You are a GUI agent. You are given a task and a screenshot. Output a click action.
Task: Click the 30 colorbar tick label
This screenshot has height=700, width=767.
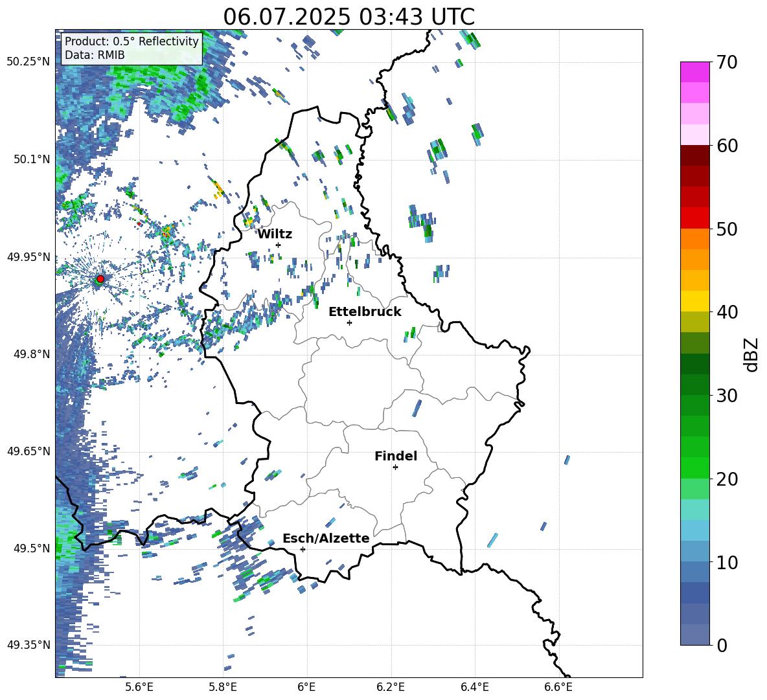727,396
